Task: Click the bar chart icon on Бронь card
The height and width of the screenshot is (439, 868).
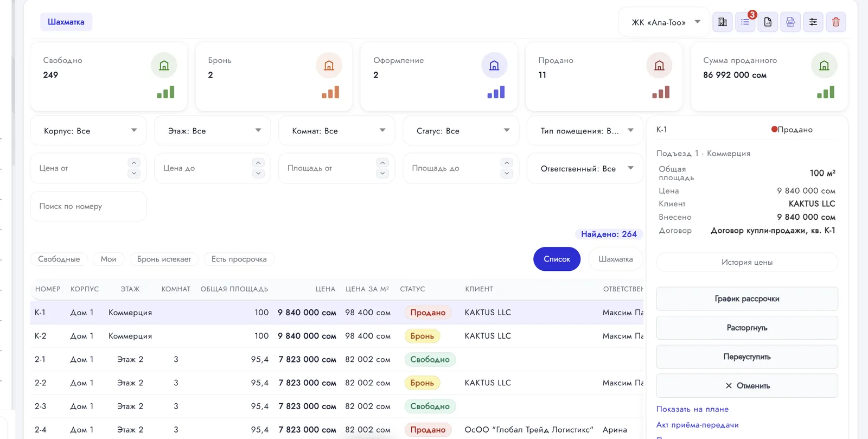Action: (330, 92)
